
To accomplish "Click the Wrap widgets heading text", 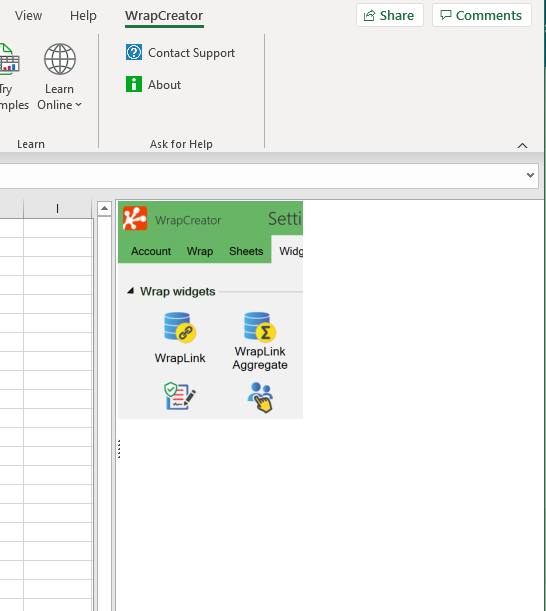I will pos(177,291).
